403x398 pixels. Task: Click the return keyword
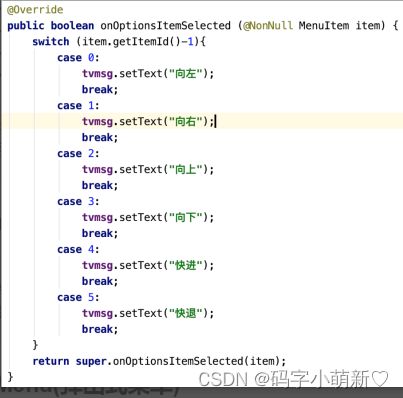coord(51,361)
